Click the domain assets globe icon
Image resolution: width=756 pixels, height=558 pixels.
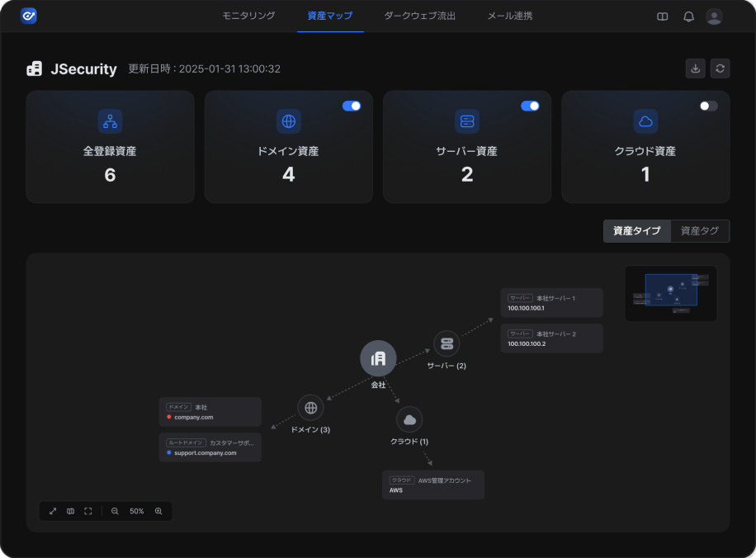tap(288, 121)
